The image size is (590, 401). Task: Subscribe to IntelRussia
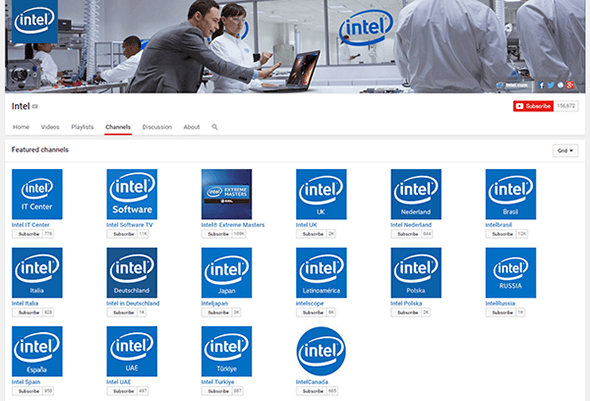pyautogui.click(x=501, y=313)
